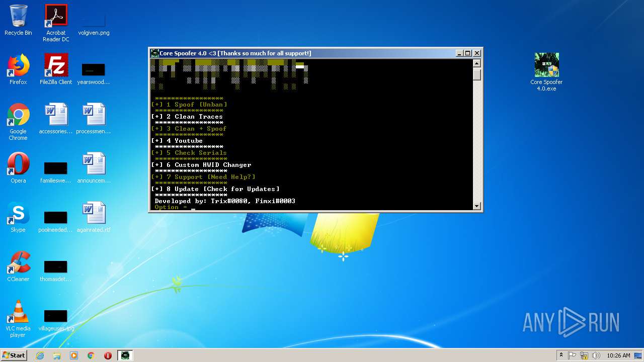This screenshot has width=644, height=362.
Task: Click console vertical scrollbar thumb
Action: point(477,75)
